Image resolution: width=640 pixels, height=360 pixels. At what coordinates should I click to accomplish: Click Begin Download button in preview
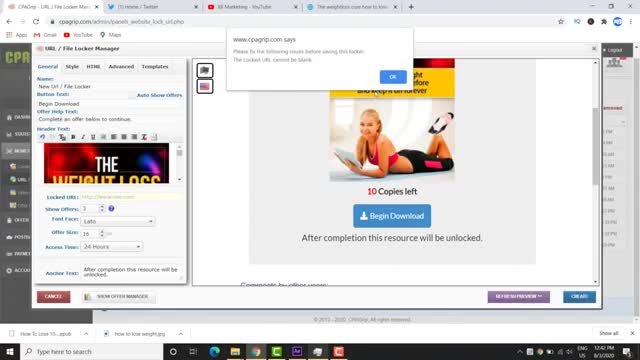click(392, 216)
